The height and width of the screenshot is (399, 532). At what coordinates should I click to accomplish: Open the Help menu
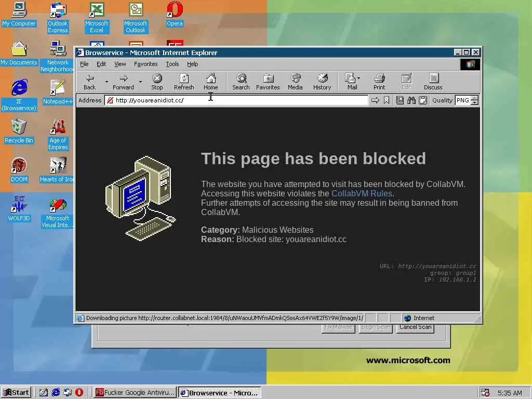[x=192, y=64]
